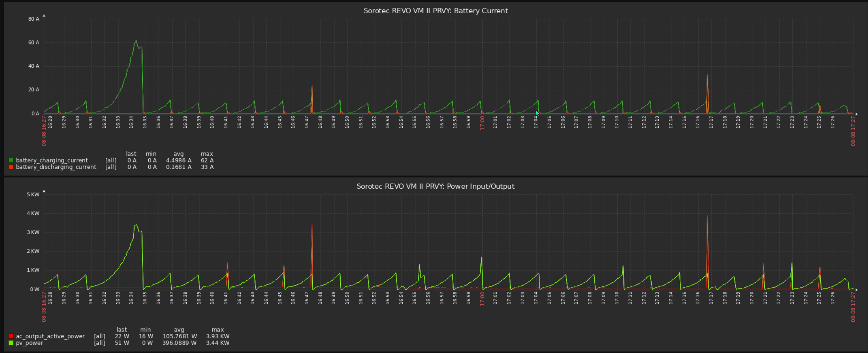868x353 pixels.
Task: Click the green battery_charging_current legend swatch
Action: pyautogui.click(x=11, y=160)
